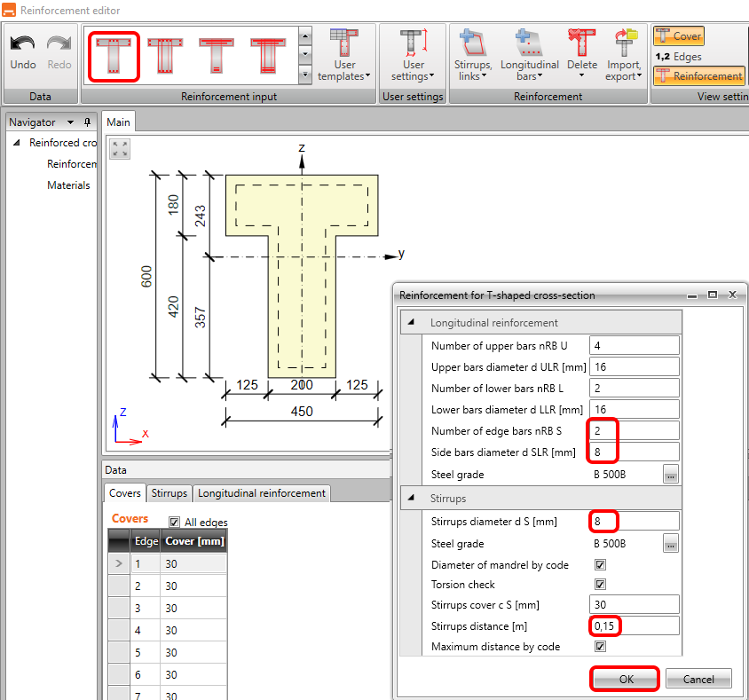Switch to the Stirrups tab
Screen dimensions: 749x700
pyautogui.click(x=169, y=493)
